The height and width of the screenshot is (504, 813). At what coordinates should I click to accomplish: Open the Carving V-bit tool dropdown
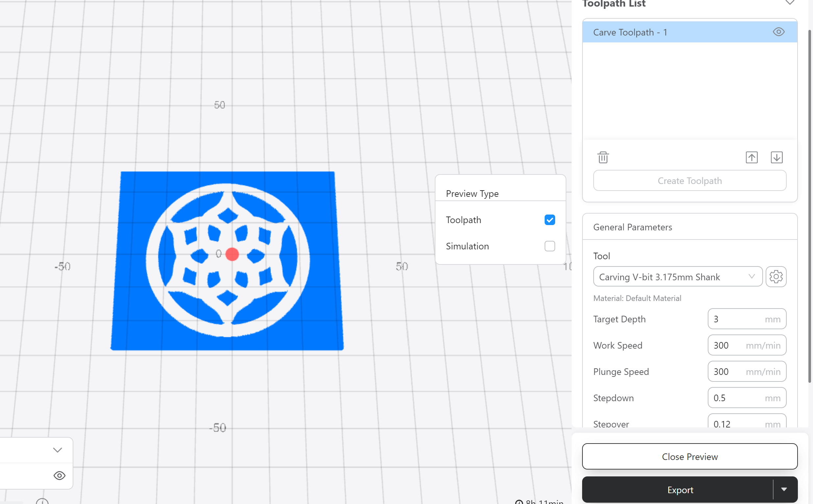point(677,277)
